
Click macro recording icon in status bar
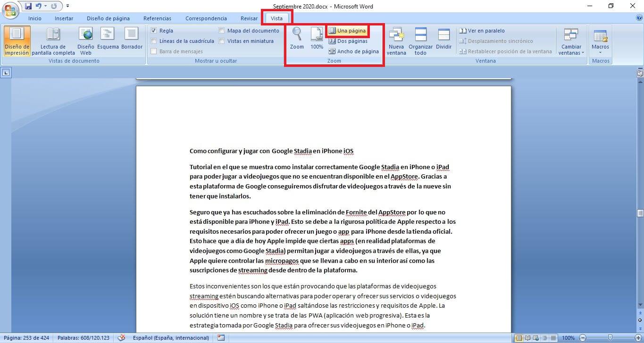221,338
